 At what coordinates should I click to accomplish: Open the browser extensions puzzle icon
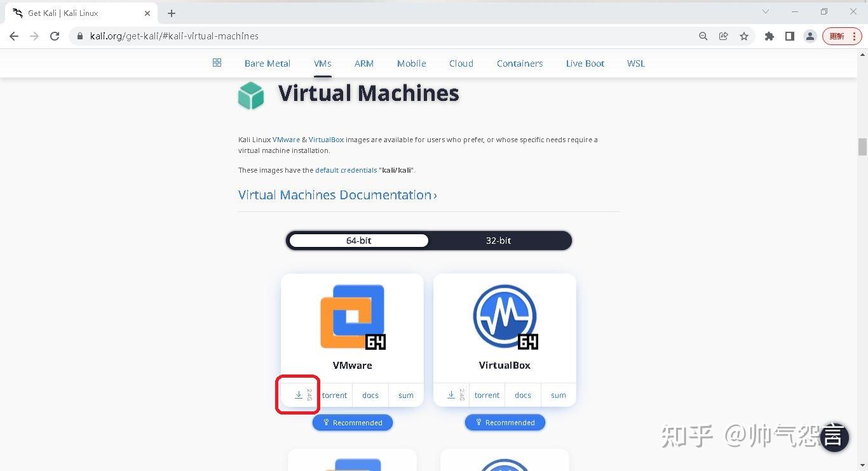point(769,36)
